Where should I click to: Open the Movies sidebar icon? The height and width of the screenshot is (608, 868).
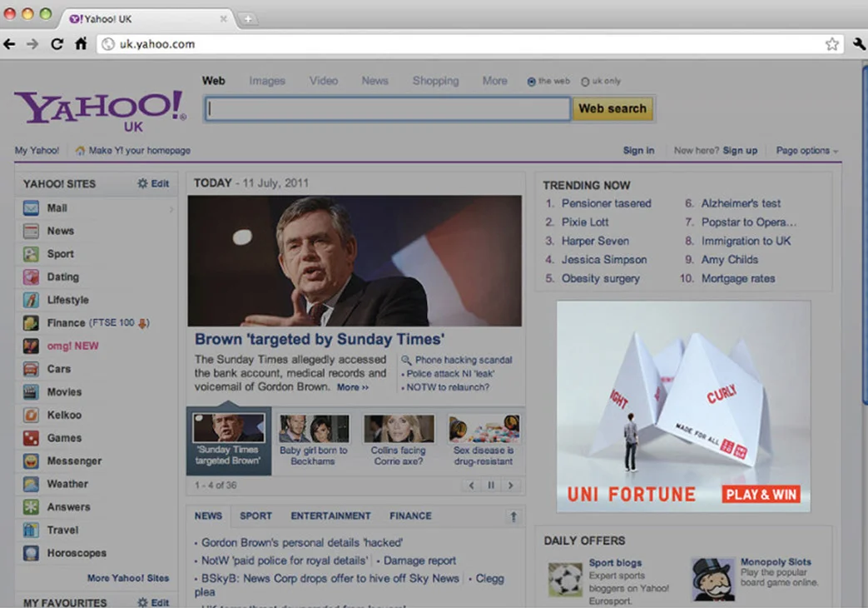tap(31, 391)
